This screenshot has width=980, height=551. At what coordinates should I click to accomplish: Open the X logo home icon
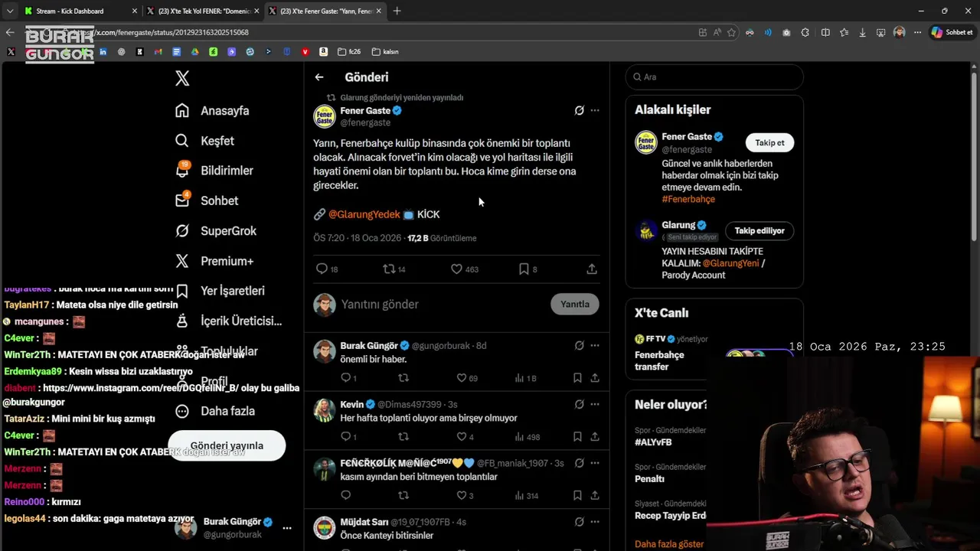coord(182,78)
